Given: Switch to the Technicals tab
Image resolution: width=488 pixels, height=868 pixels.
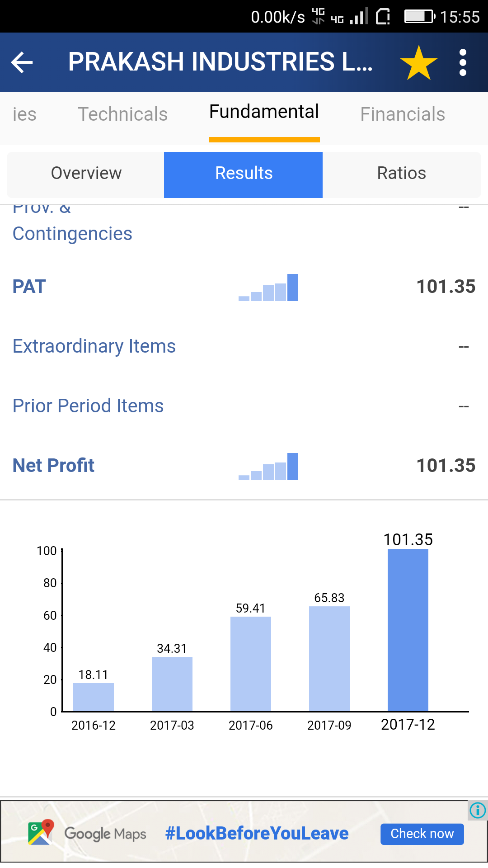Looking at the screenshot, I should coord(122,114).
